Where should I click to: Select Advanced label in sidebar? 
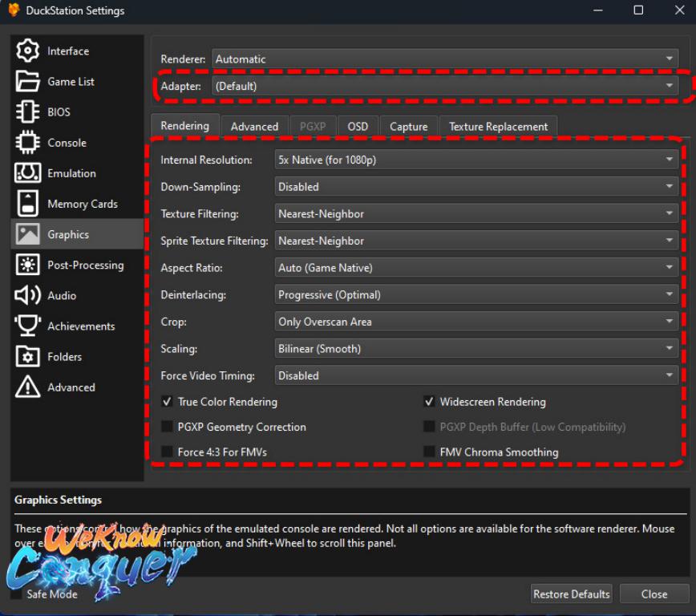pyautogui.click(x=71, y=387)
